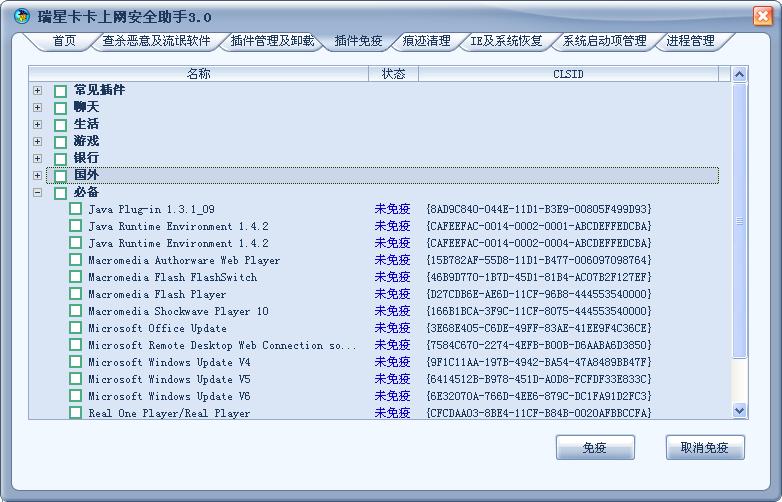Select the Macromedia Flash Player entry
This screenshot has height=502, width=782.
point(157,294)
